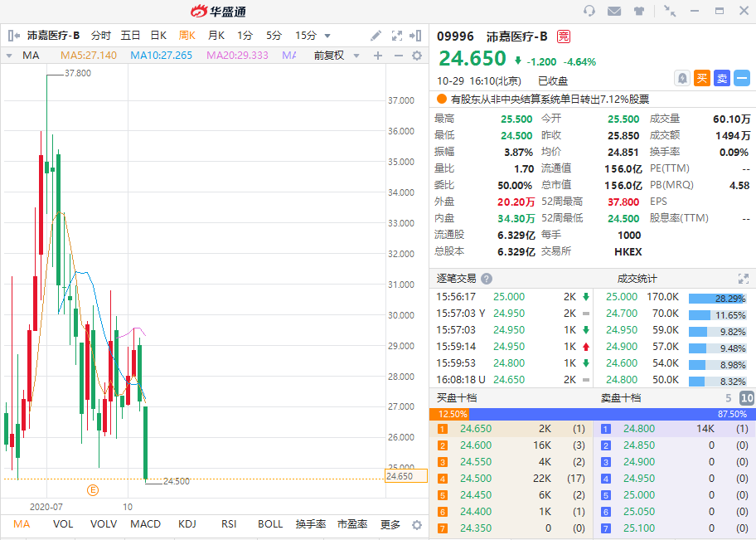Screen dimensions: 756x540
Task: Switch order book to 10 levels
Action: point(746,398)
